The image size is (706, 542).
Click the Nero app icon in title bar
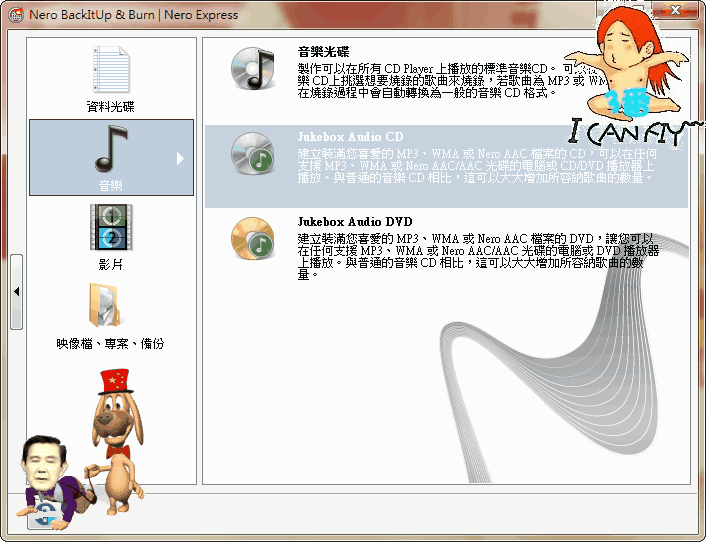[x=16, y=15]
